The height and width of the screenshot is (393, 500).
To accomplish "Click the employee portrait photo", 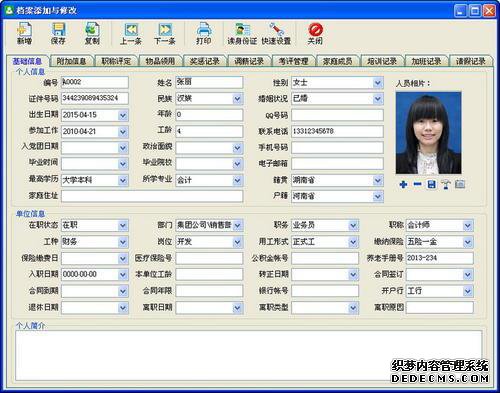I will [x=429, y=133].
